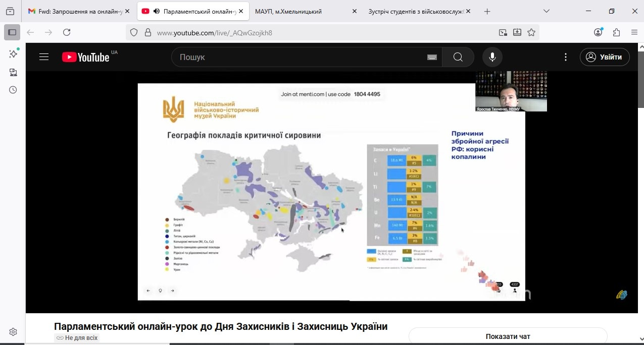Open the YouTube guide hamburger menu
The image size is (644, 345).
coord(44,57)
